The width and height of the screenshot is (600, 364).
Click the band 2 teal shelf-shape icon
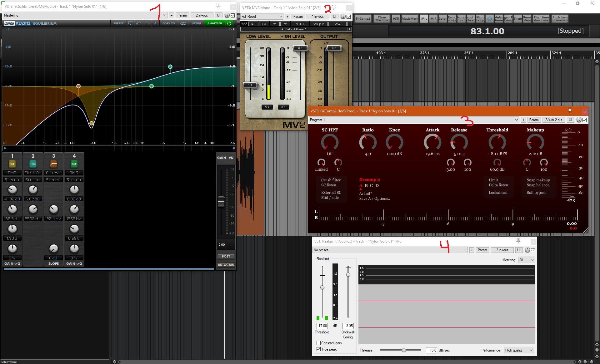click(33, 164)
